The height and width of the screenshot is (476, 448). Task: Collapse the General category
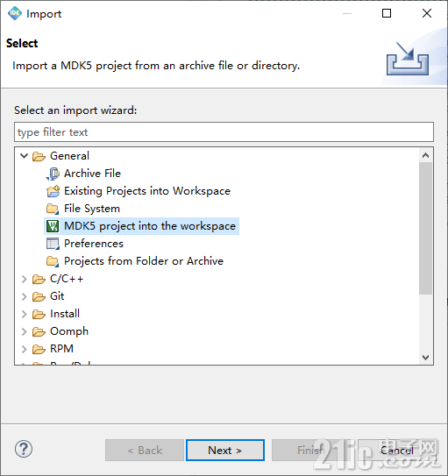[24, 156]
